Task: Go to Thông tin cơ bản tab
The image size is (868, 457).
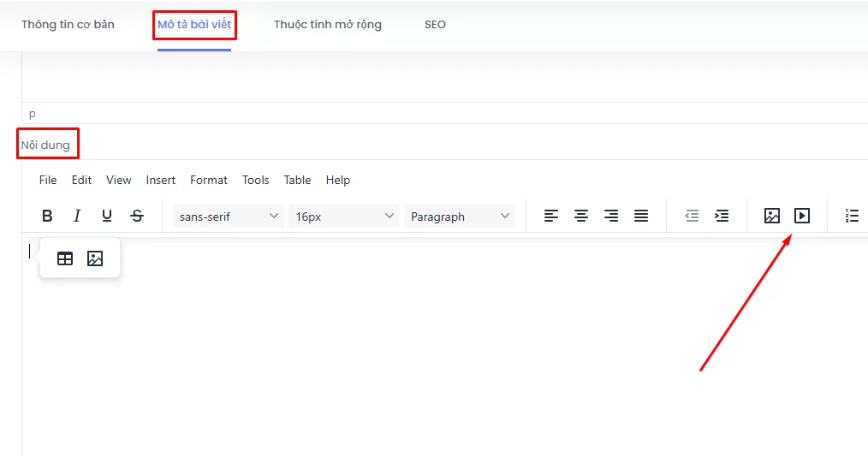Action: (68, 25)
